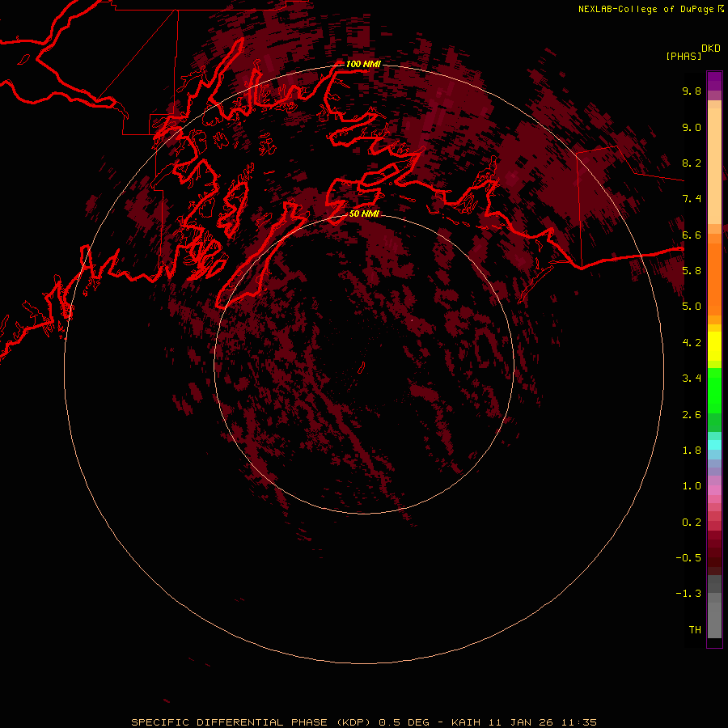
Task: Click the 4.2 value on the color scale
Action: pyautogui.click(x=692, y=343)
